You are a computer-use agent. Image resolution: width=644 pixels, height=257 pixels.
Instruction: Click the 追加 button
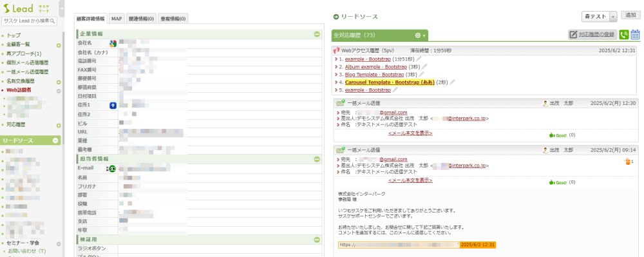630,15
